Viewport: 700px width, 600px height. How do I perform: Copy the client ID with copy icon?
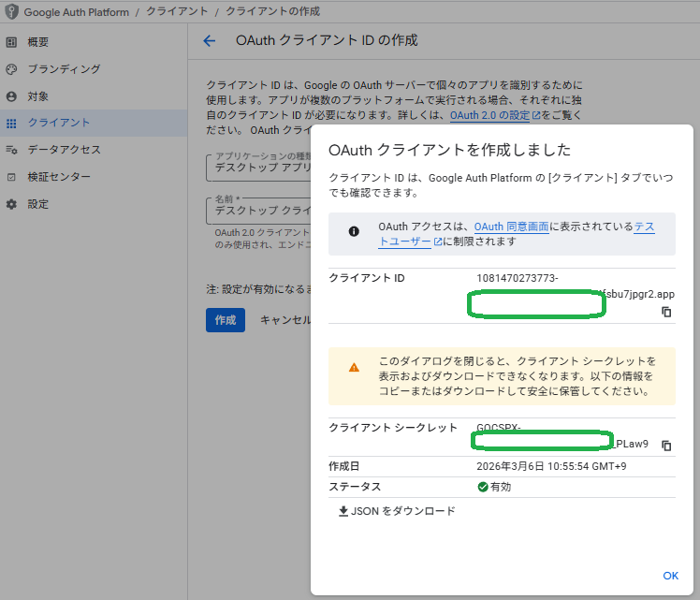(666, 312)
